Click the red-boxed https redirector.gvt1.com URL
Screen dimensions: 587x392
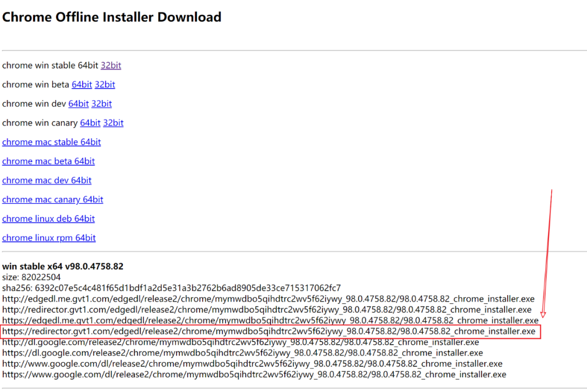[268, 332]
